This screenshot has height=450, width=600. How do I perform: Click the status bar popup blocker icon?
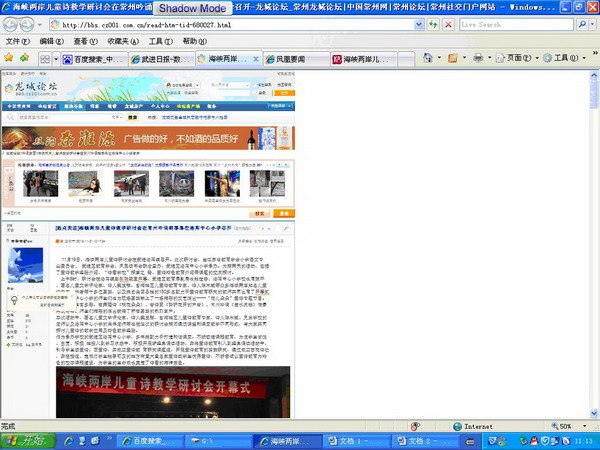tap(415, 426)
